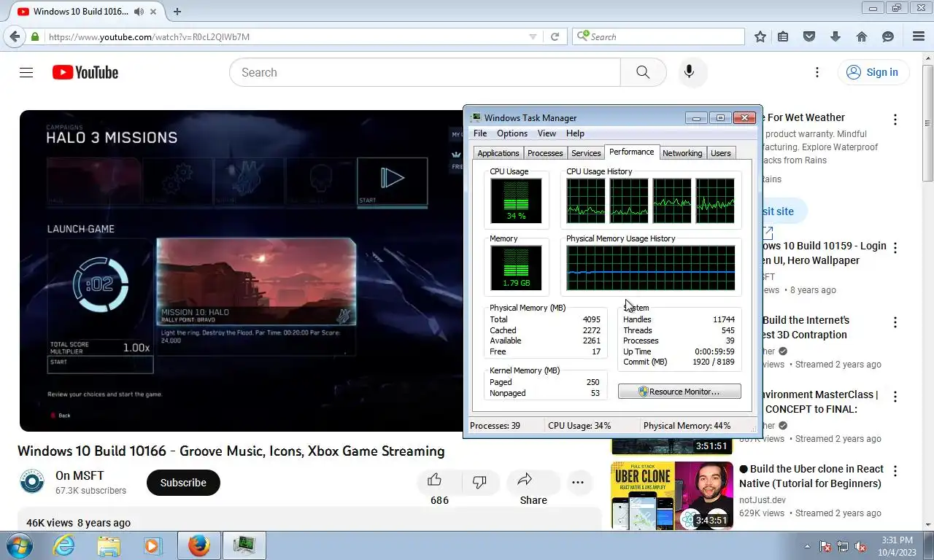The width and height of the screenshot is (934, 560).
Task: Click the browser back arrow button
Action: [15, 36]
